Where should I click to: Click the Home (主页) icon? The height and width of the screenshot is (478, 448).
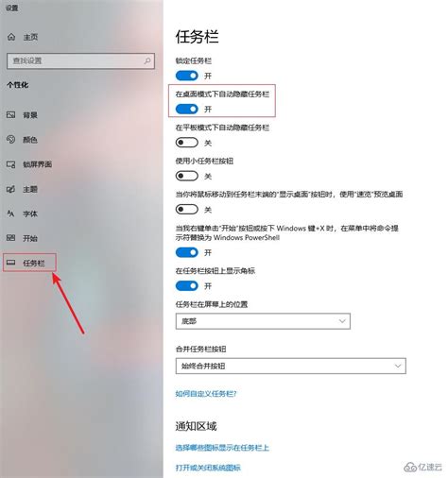tap(11, 37)
